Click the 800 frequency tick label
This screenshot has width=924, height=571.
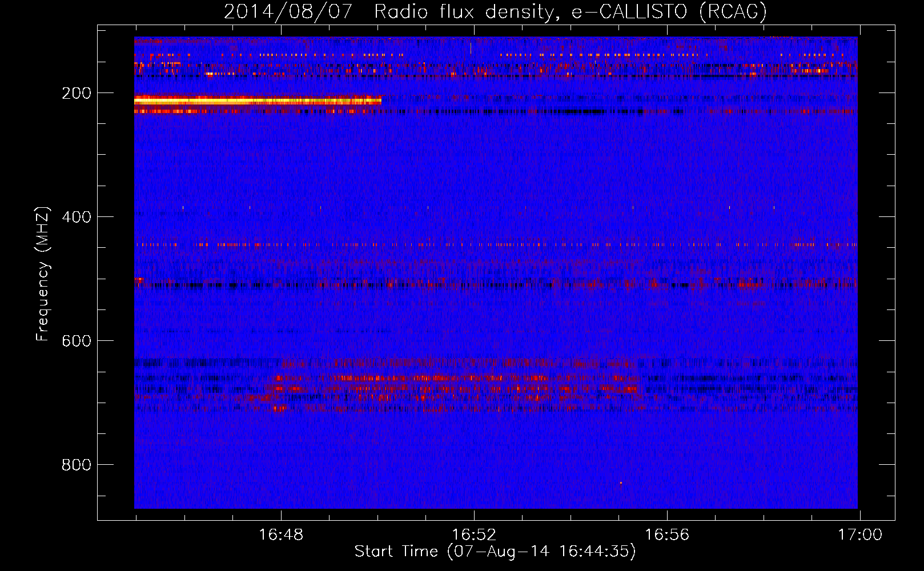click(x=77, y=465)
